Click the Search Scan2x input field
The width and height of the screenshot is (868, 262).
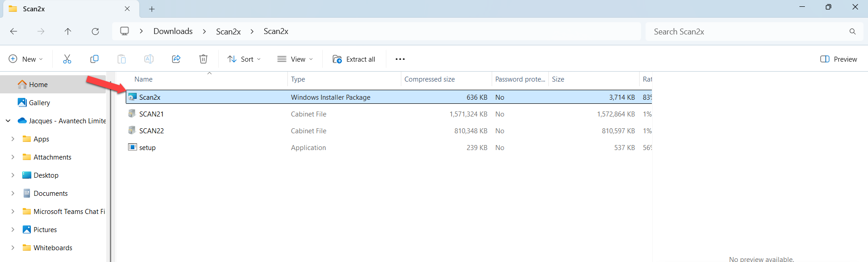[749, 32]
